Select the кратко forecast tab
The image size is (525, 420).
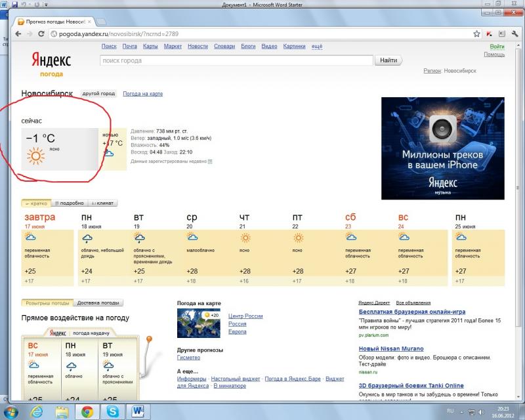click(x=36, y=203)
